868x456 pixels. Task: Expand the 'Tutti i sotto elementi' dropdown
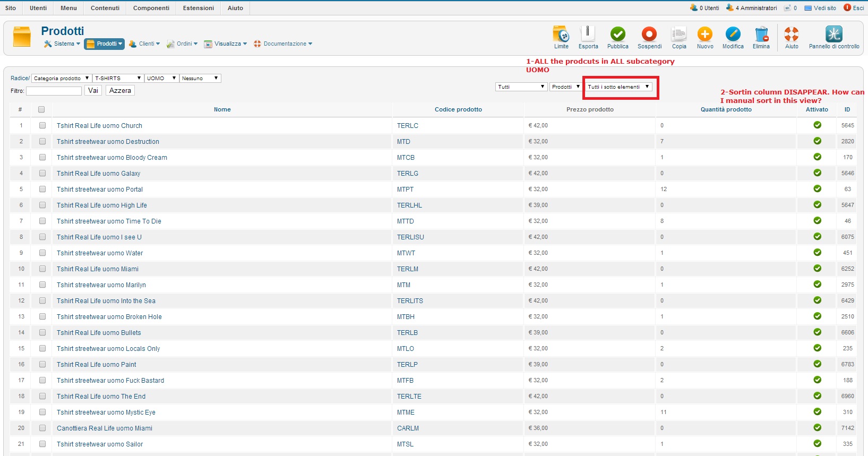pos(618,87)
